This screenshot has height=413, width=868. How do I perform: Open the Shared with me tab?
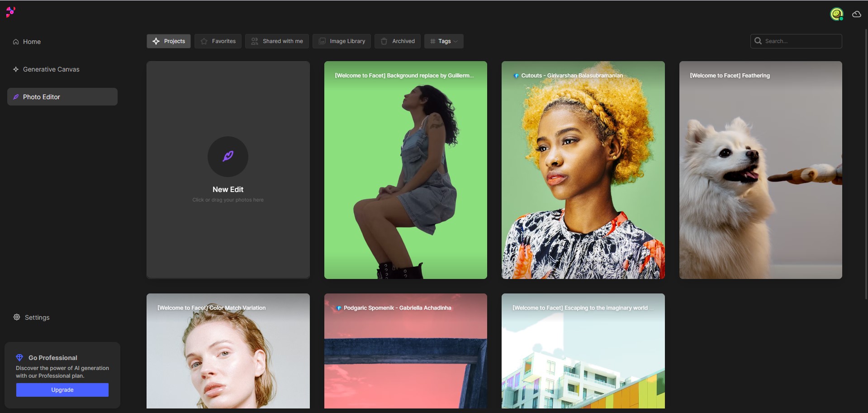(x=277, y=41)
